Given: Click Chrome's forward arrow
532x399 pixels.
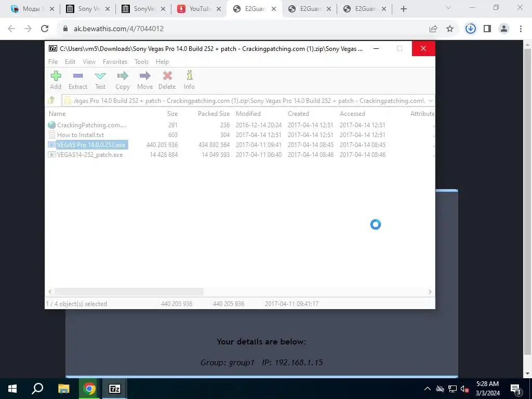Looking at the screenshot, I should (x=28, y=29).
